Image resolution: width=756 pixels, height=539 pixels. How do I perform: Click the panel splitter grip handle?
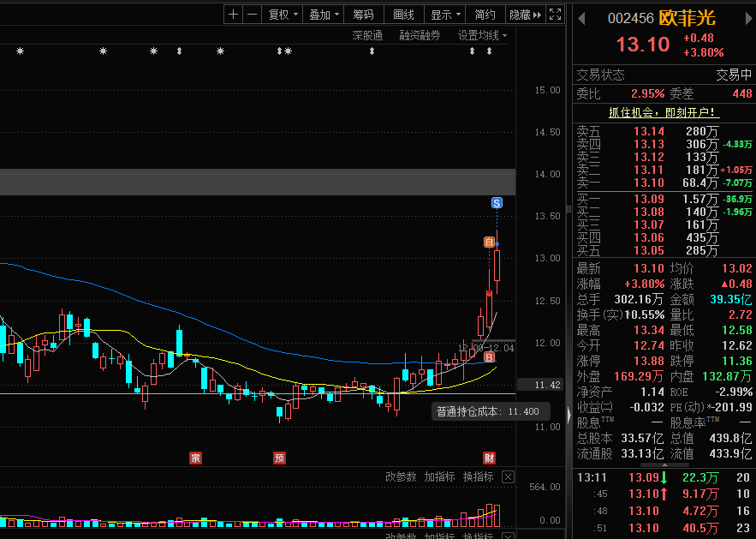point(568,209)
